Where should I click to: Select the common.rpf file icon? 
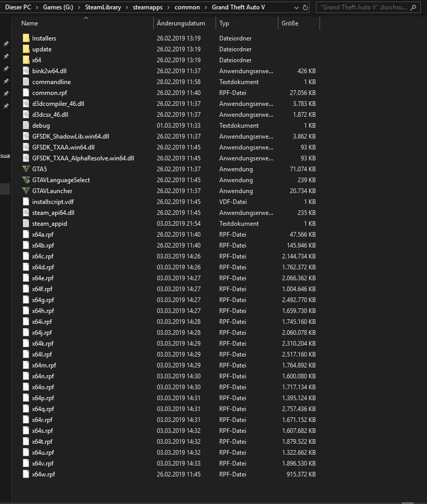(26, 92)
